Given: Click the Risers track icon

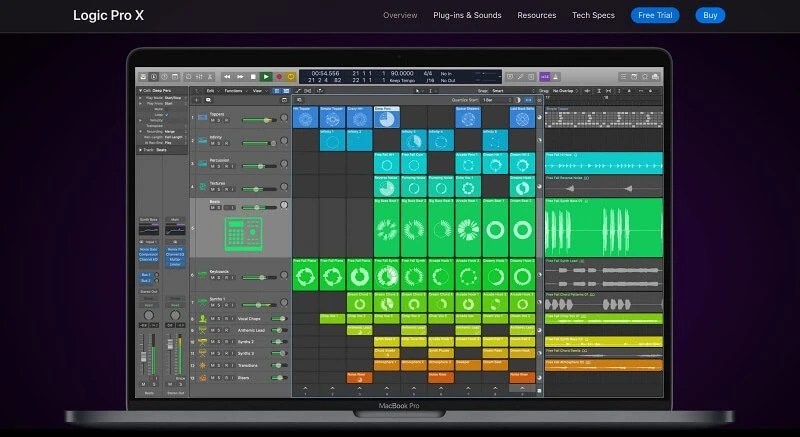Looking at the screenshot, I should pyautogui.click(x=203, y=378).
